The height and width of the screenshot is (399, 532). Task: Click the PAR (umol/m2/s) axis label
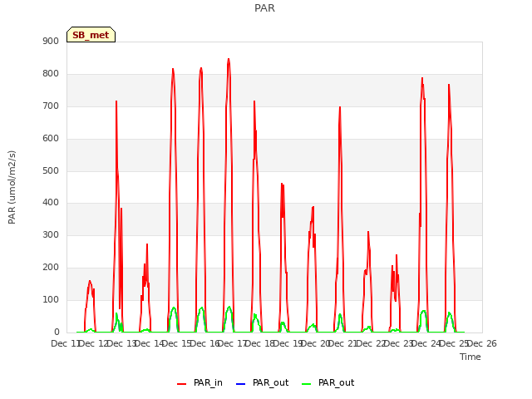12,187
